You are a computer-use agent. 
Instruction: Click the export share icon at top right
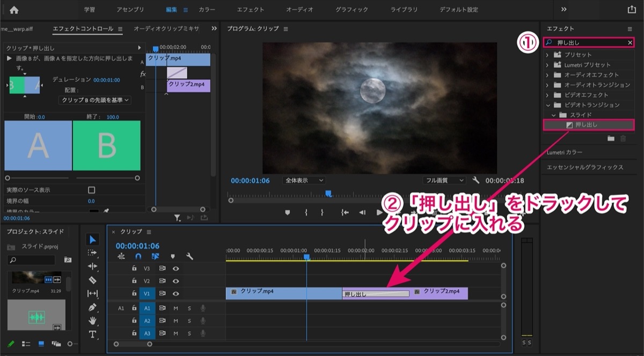tap(632, 9)
